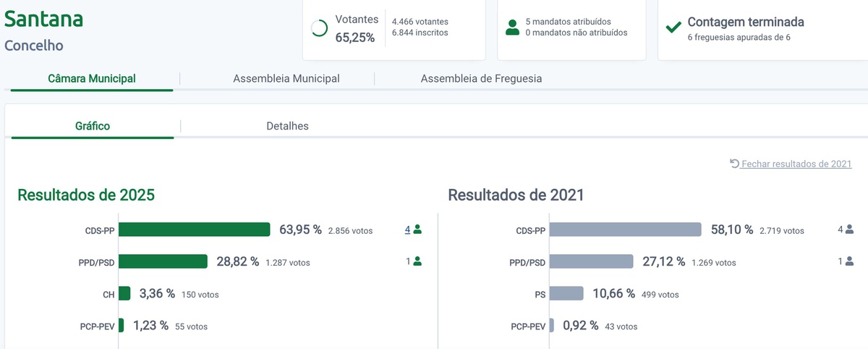Screen dimensions: 868x349
Task: Click the CDS-PP 2025 mandates person icon
Action: point(417,230)
